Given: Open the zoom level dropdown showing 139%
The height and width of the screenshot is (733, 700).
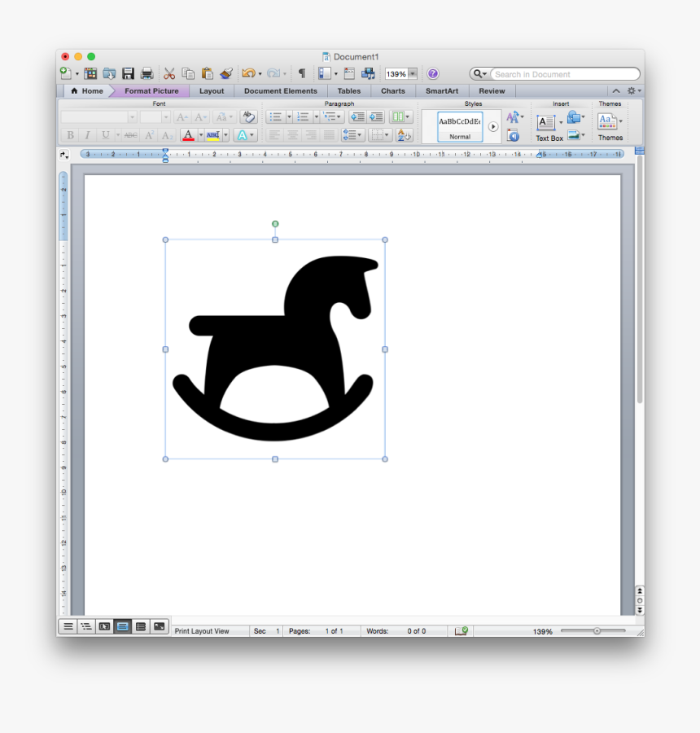Looking at the screenshot, I should 412,73.
